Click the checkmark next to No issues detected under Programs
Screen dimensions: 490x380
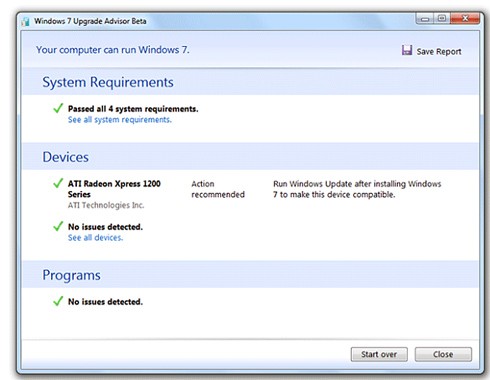pyautogui.click(x=58, y=301)
